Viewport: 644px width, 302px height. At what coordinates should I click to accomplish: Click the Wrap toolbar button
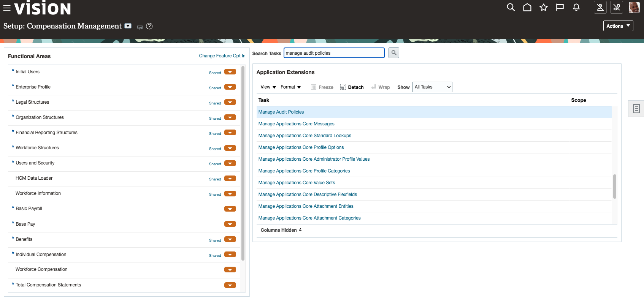[x=381, y=87]
